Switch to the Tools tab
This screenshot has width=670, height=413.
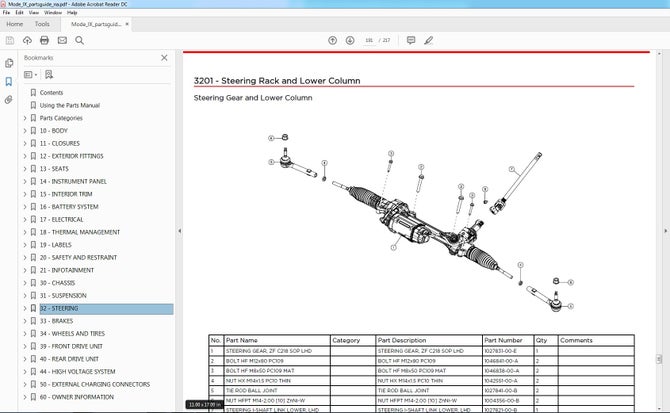point(42,23)
